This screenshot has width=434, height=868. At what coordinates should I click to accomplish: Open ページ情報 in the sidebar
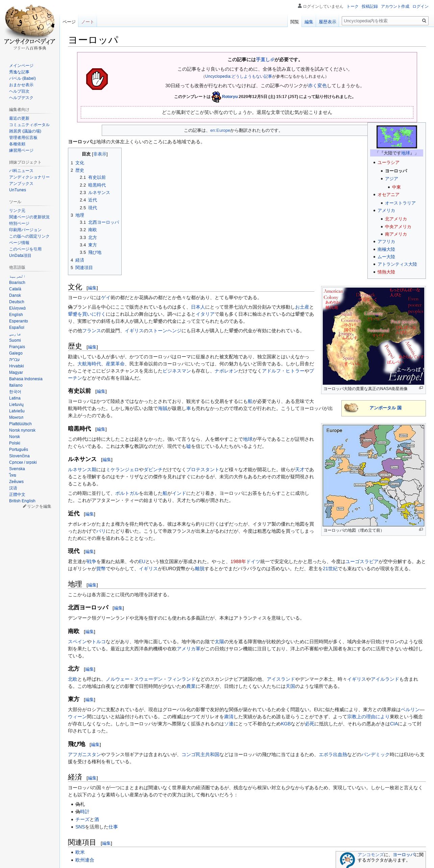[19, 243]
